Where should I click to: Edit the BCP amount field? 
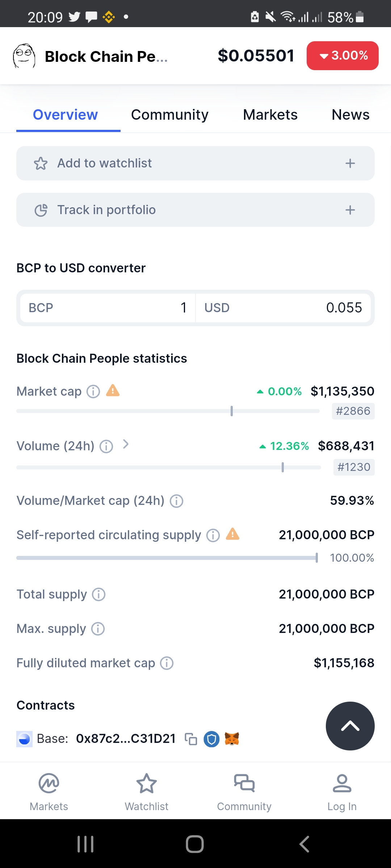(x=108, y=308)
